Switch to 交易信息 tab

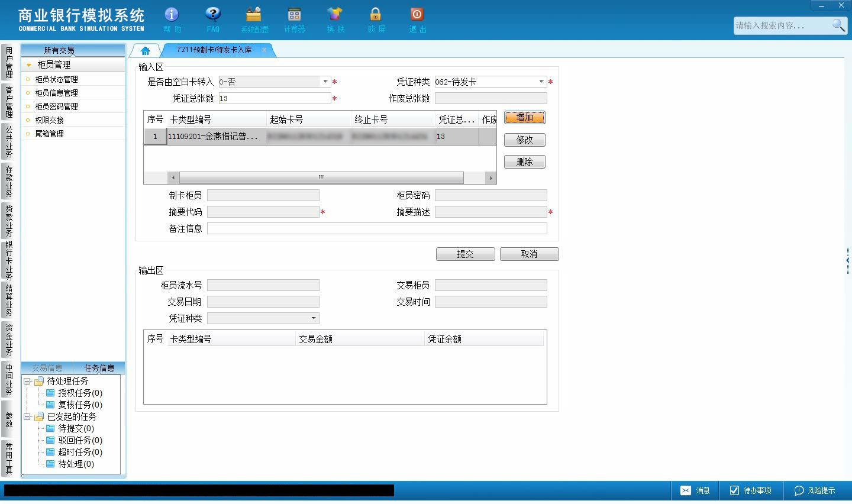coord(47,368)
